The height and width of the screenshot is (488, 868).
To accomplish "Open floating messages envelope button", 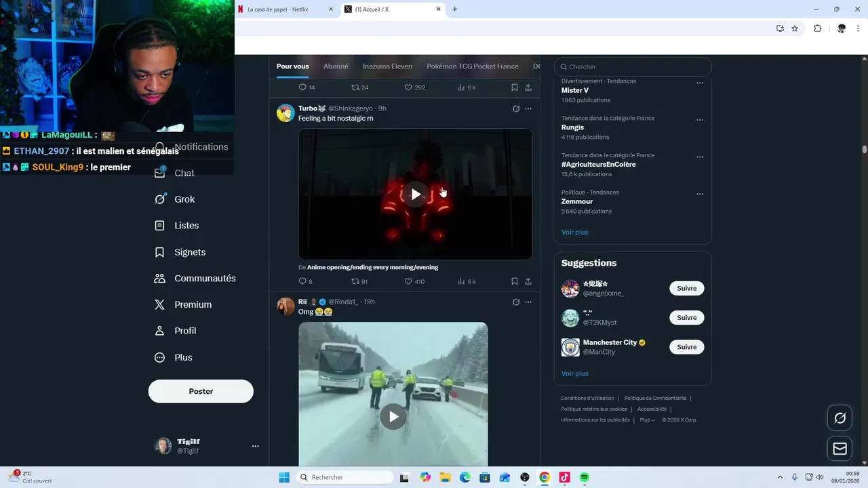I will 840,449.
